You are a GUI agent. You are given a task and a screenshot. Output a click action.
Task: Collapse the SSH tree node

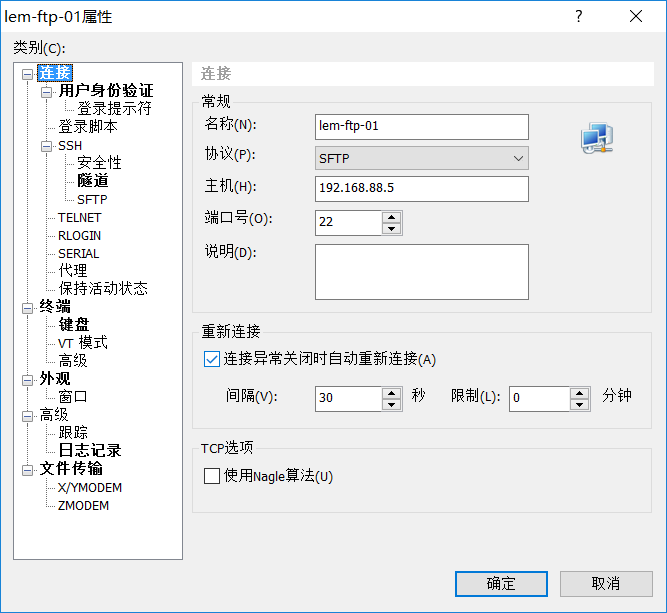[x=46, y=146]
